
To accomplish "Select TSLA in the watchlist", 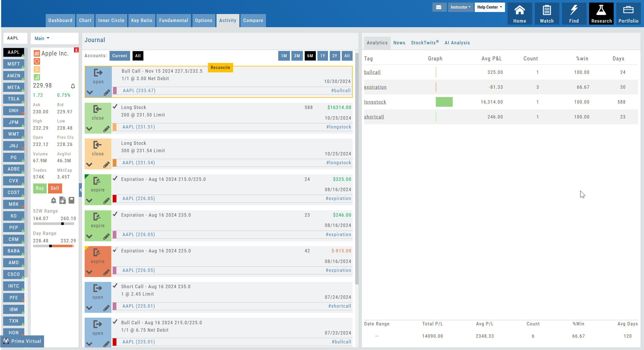I will 13,99.
